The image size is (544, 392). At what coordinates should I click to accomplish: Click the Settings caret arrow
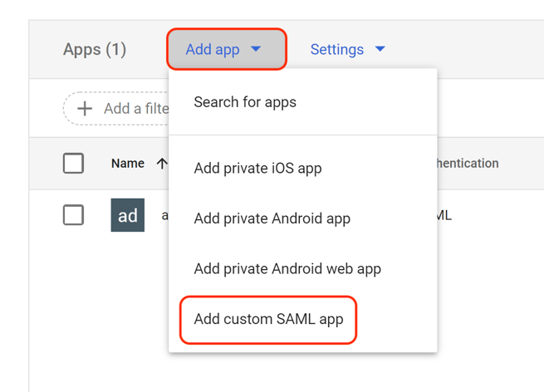(x=380, y=49)
